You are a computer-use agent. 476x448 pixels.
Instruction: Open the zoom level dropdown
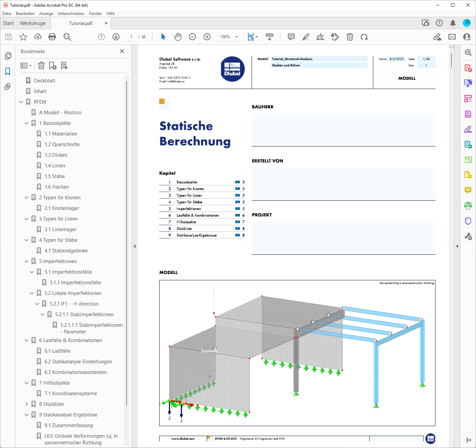pos(237,37)
